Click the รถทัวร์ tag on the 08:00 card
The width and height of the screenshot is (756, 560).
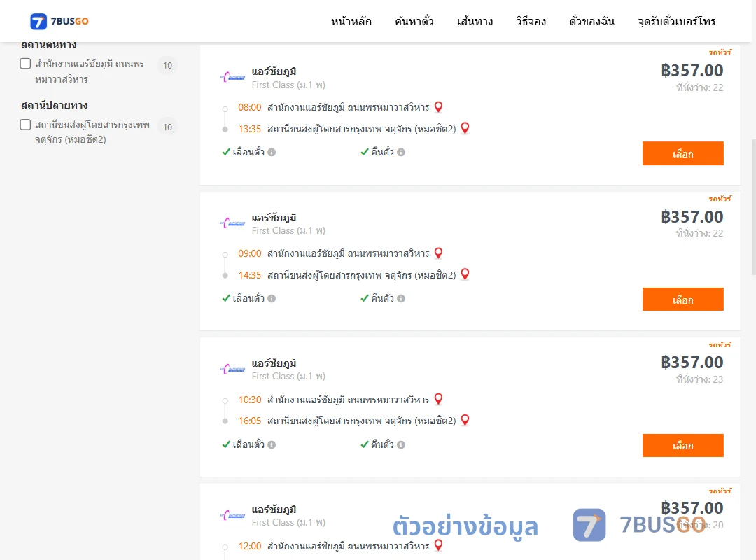pos(720,52)
